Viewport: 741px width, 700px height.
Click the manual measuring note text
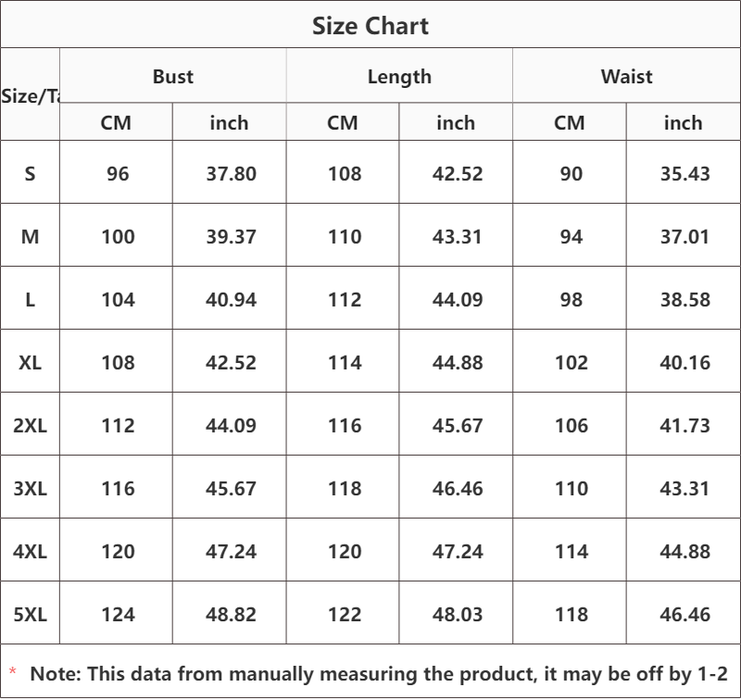pyautogui.click(x=379, y=674)
